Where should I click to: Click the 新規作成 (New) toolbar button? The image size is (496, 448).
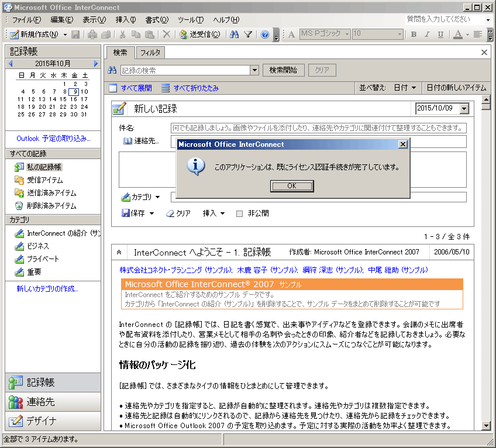34,34
